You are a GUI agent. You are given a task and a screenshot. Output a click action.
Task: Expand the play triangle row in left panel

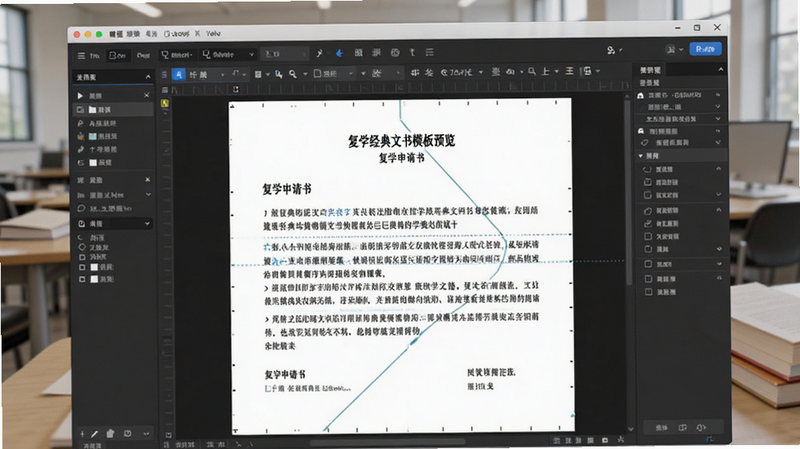[80, 96]
